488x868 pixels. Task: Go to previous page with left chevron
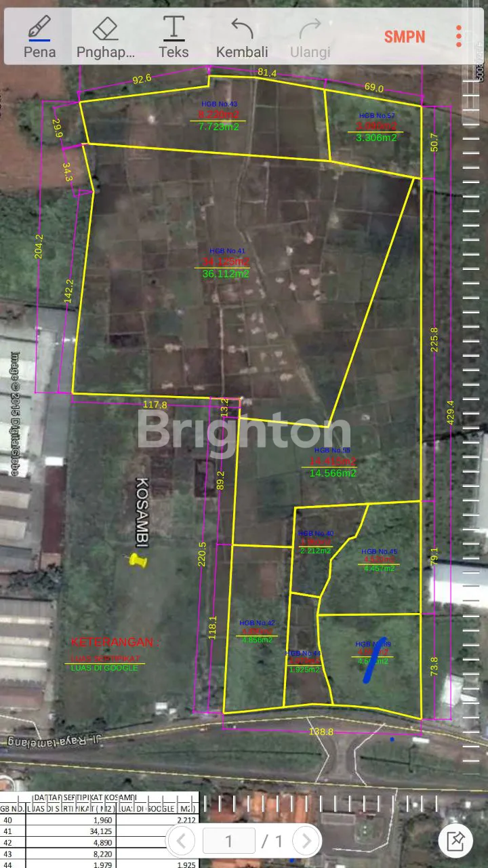(x=181, y=842)
